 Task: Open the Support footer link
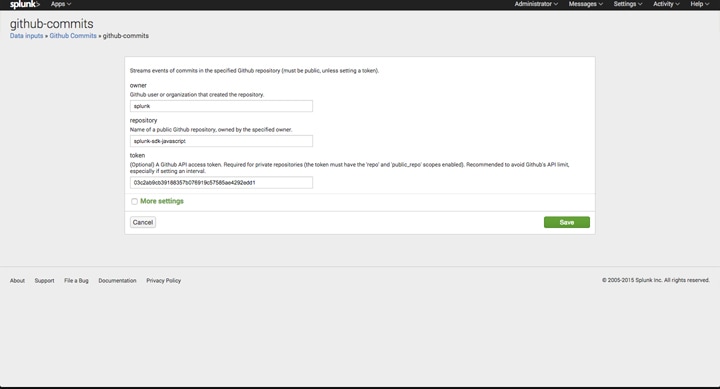click(x=45, y=281)
